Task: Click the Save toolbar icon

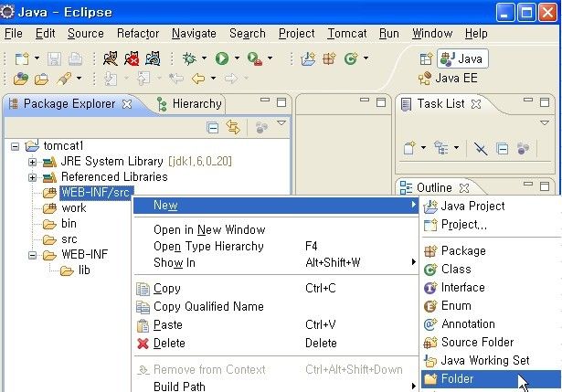Action: pos(54,58)
